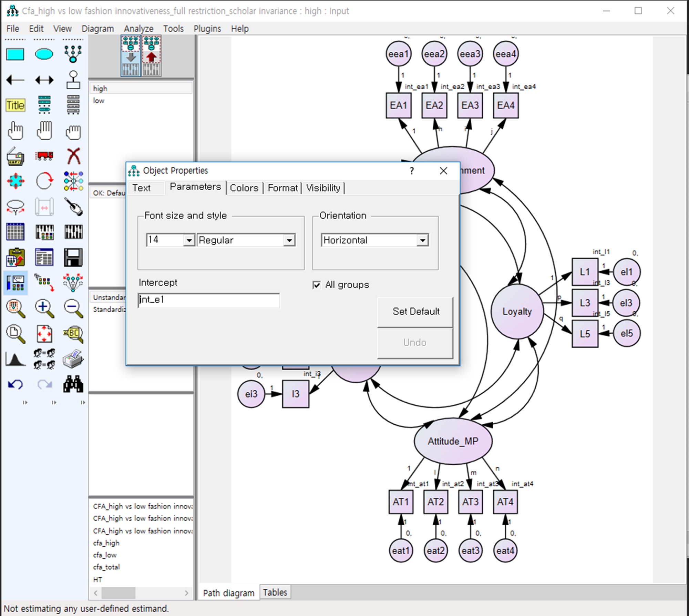Click the Intercept text input field
Image resolution: width=689 pixels, height=616 pixels.
[209, 300]
